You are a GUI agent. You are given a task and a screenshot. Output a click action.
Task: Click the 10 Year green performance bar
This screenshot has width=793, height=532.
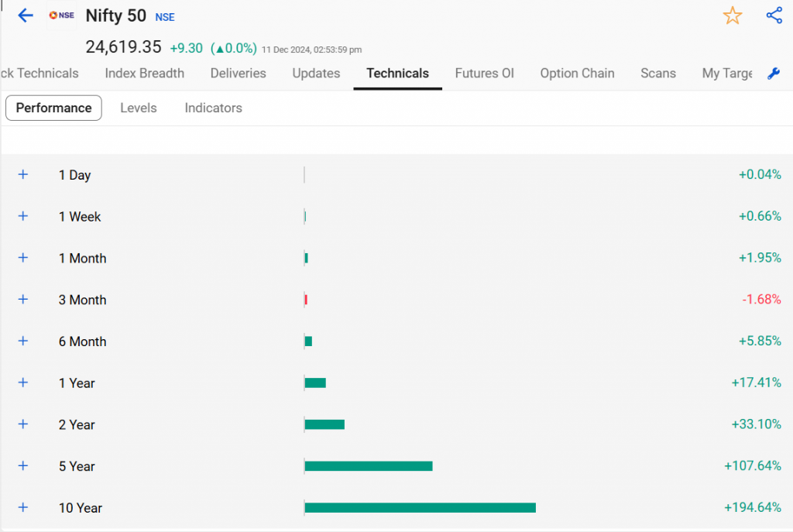tap(421, 507)
